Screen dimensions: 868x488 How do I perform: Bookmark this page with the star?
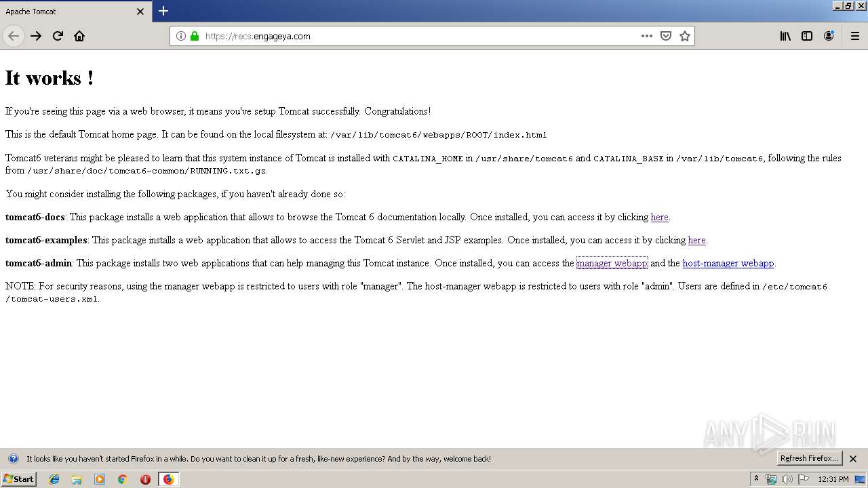pos(685,36)
